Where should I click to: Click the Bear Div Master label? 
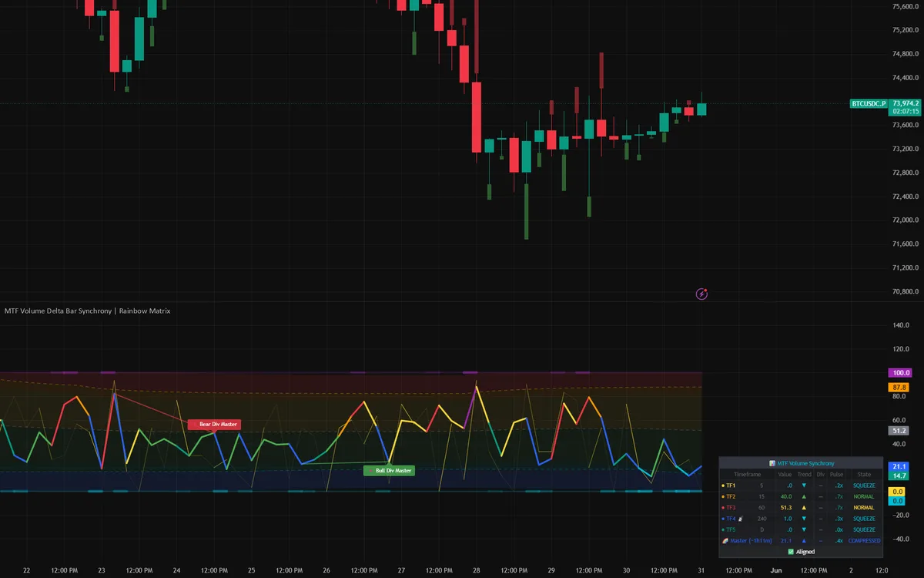[x=213, y=425]
